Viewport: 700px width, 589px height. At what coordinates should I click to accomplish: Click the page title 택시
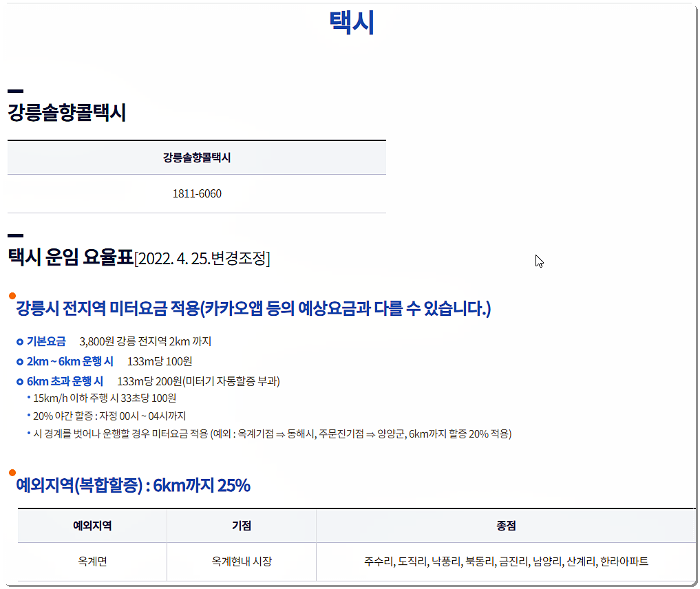pyautogui.click(x=351, y=22)
